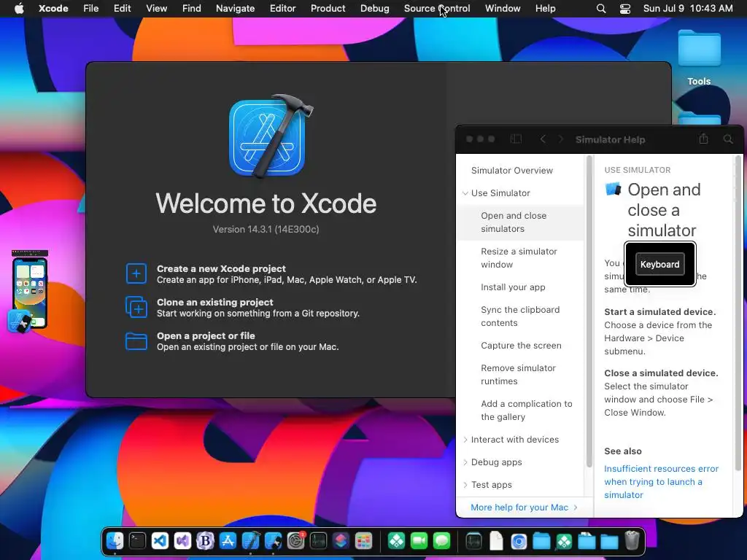Open the Trash in the dock
747x560 pixels.
click(x=632, y=541)
